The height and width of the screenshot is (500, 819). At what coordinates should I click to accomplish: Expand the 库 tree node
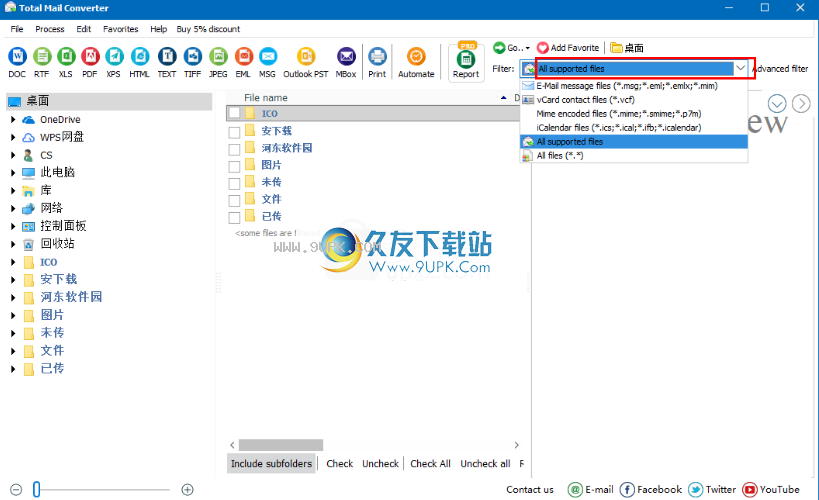[x=13, y=191]
